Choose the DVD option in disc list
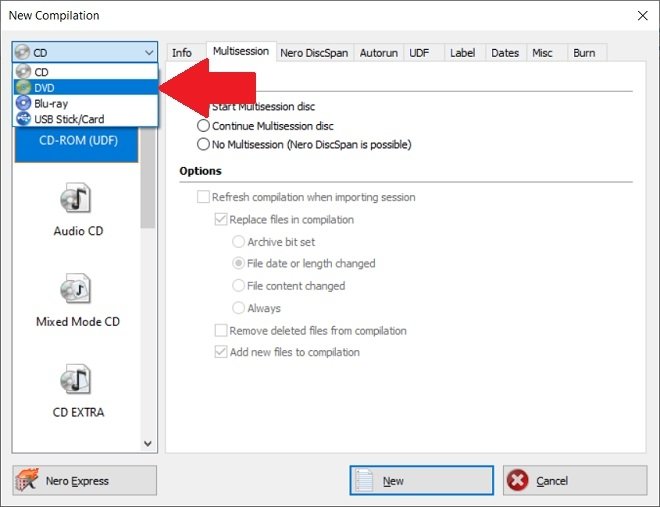Image resolution: width=660 pixels, height=507 pixels. pyautogui.click(x=86, y=88)
